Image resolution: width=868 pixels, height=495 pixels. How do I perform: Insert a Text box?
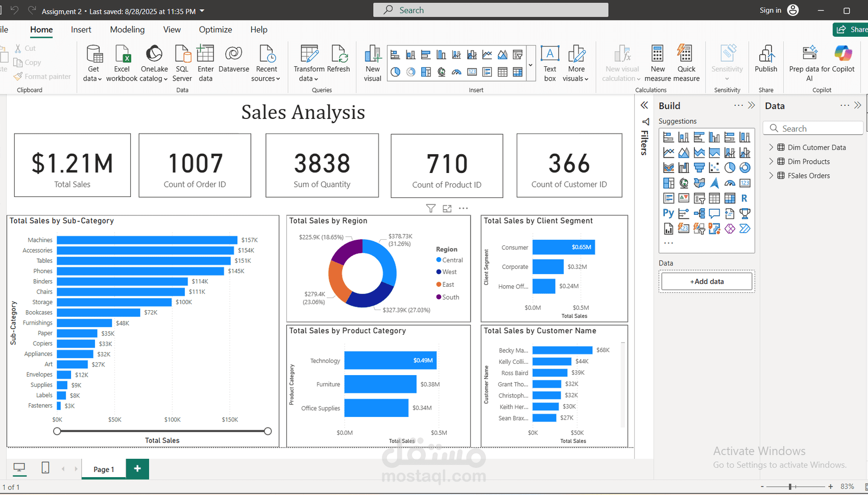click(x=550, y=63)
